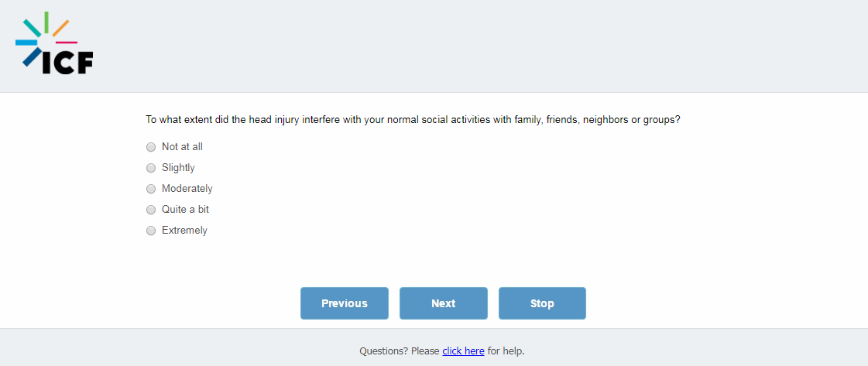Image resolution: width=868 pixels, height=366 pixels.
Task: Click the 'for help.' footer text
Action: click(506, 351)
